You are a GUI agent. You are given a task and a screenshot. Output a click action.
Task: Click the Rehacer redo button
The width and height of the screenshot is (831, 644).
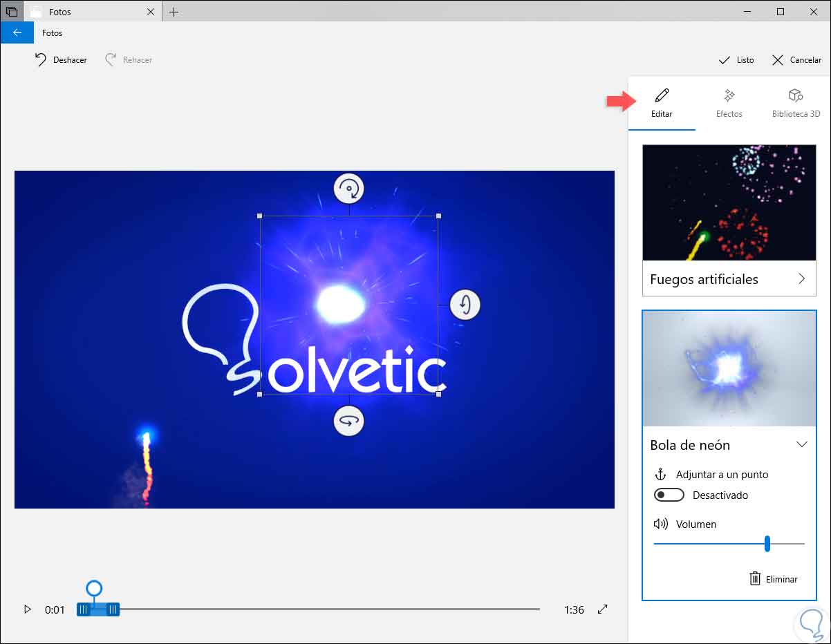pyautogui.click(x=129, y=60)
